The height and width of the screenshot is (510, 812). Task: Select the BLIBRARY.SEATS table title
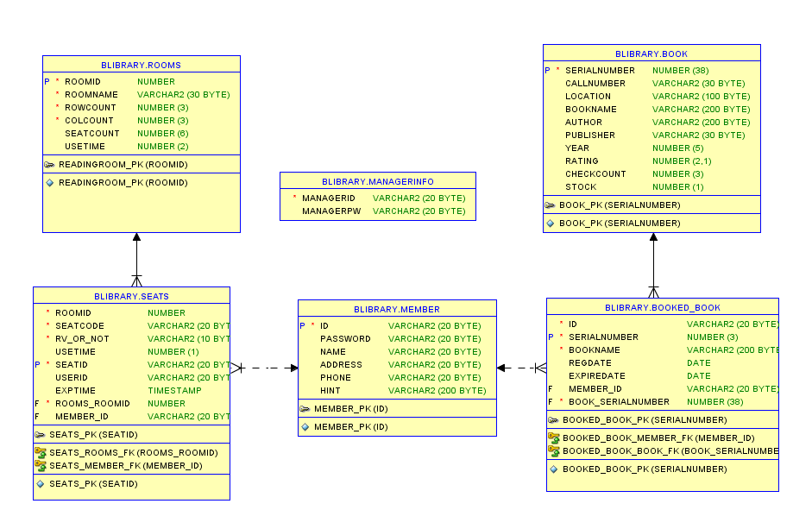pyautogui.click(x=131, y=297)
